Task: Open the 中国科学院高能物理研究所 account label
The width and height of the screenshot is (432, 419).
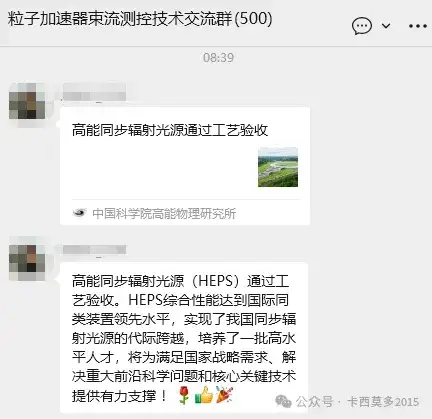Action: [164, 213]
